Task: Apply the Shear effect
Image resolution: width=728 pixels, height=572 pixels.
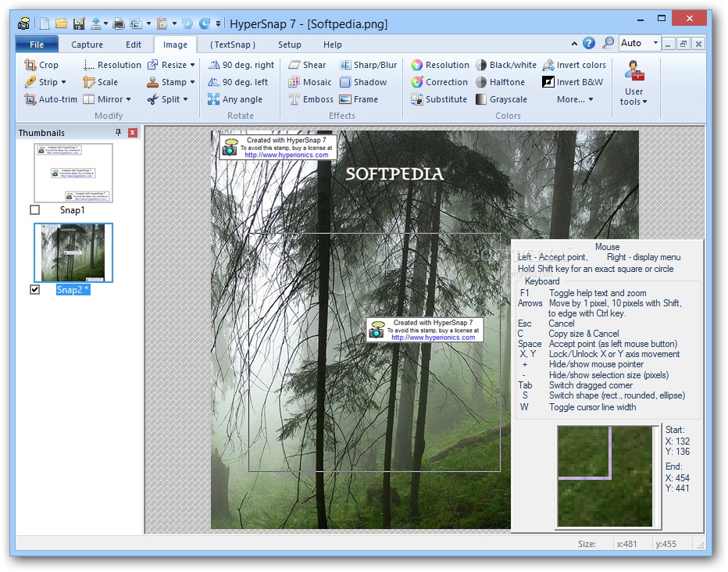Action: pyautogui.click(x=307, y=65)
